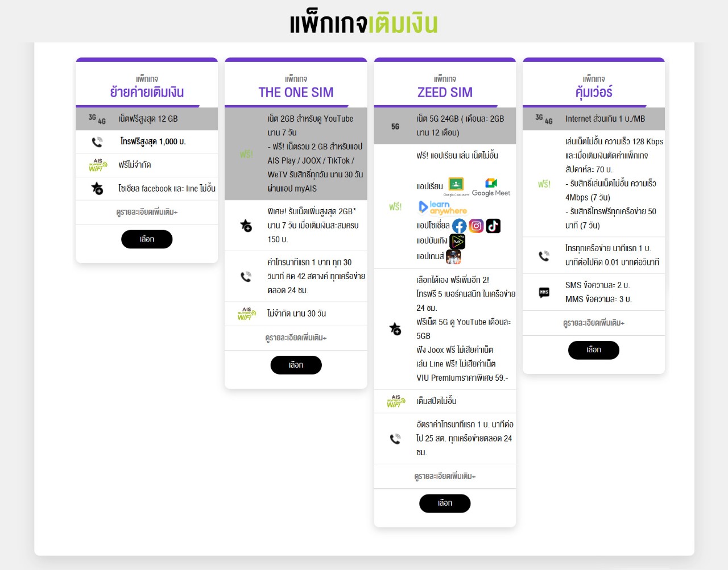
Task: Click text ไม่จำกัด นาน 30 วัน
Action: [296, 314]
